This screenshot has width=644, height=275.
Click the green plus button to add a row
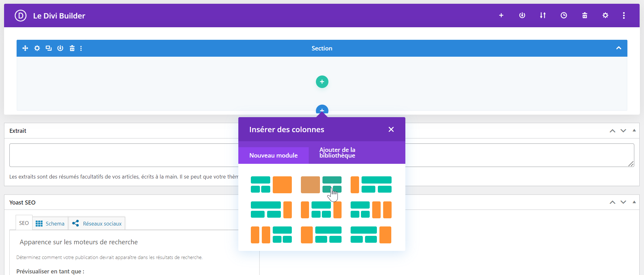[x=322, y=82]
